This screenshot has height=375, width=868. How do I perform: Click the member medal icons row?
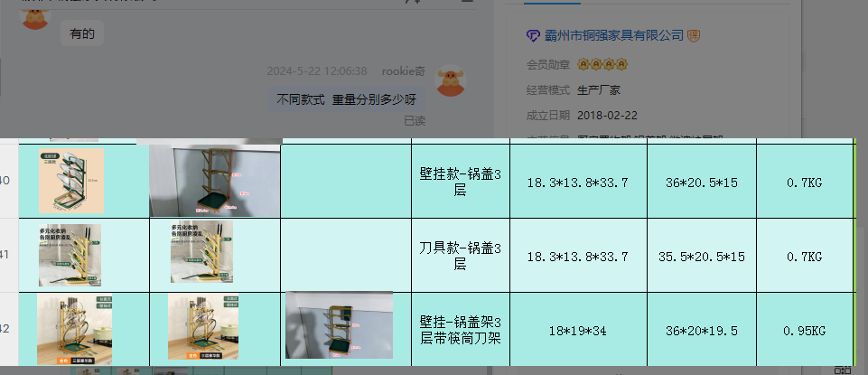click(602, 65)
